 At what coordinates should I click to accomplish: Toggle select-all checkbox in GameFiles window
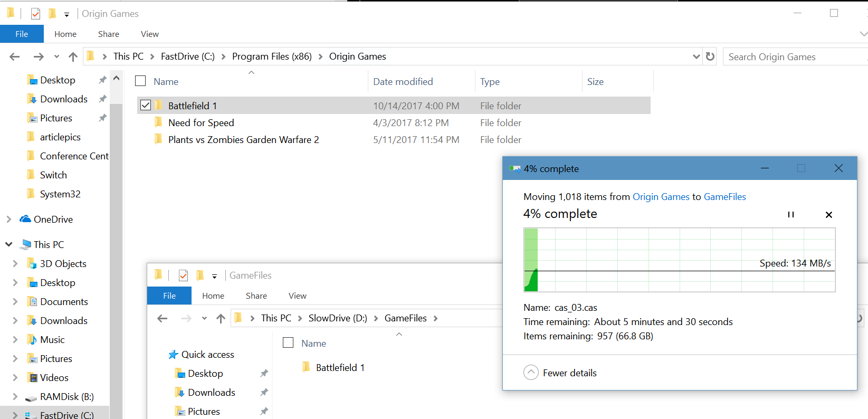point(288,342)
